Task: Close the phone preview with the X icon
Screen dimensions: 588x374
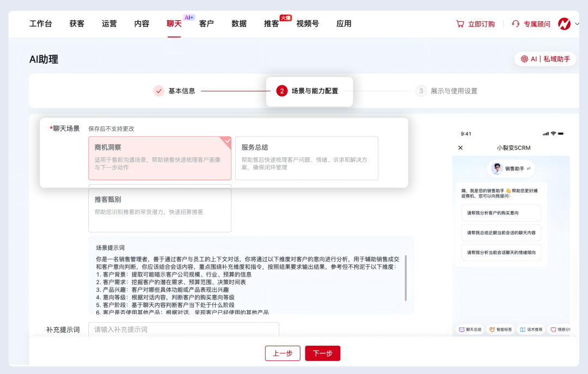Action: coord(460,148)
